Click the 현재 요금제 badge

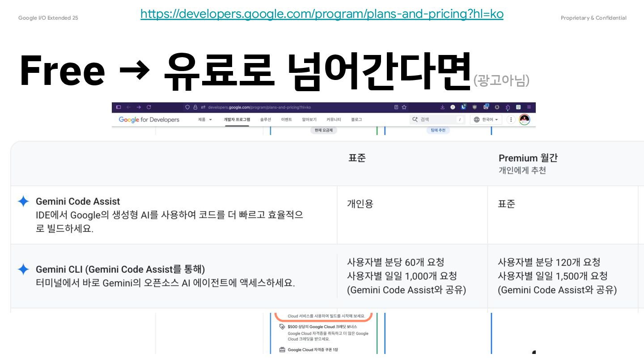click(324, 130)
